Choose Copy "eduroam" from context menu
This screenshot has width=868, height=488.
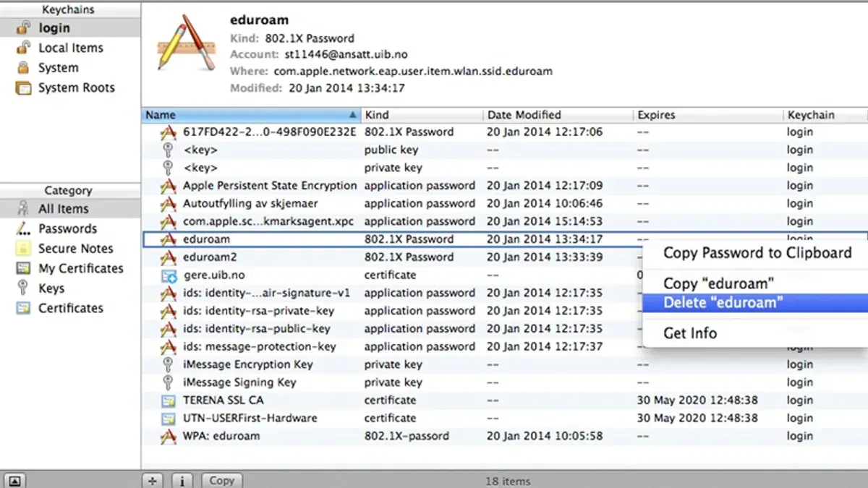757,283
